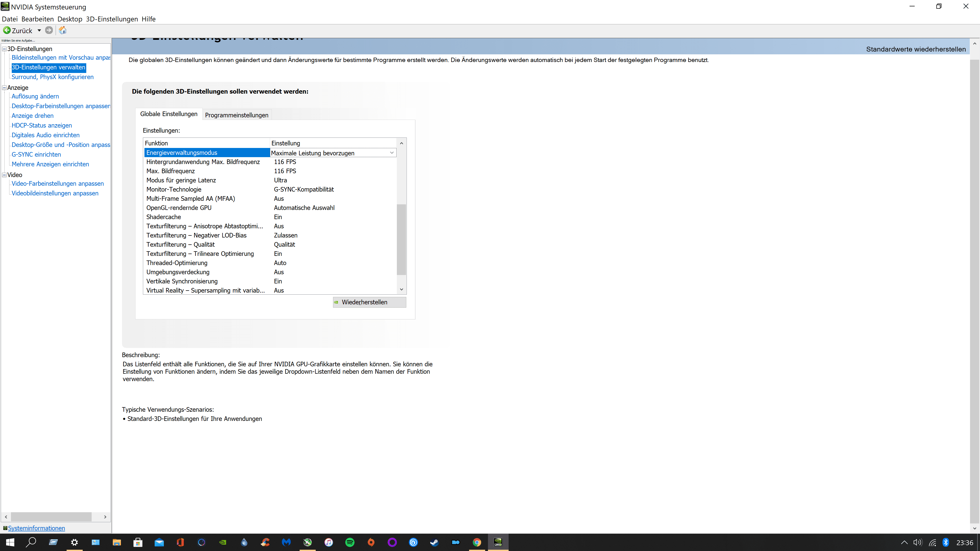
Task: Click the settings list scrollbar thumb
Action: coord(401,240)
